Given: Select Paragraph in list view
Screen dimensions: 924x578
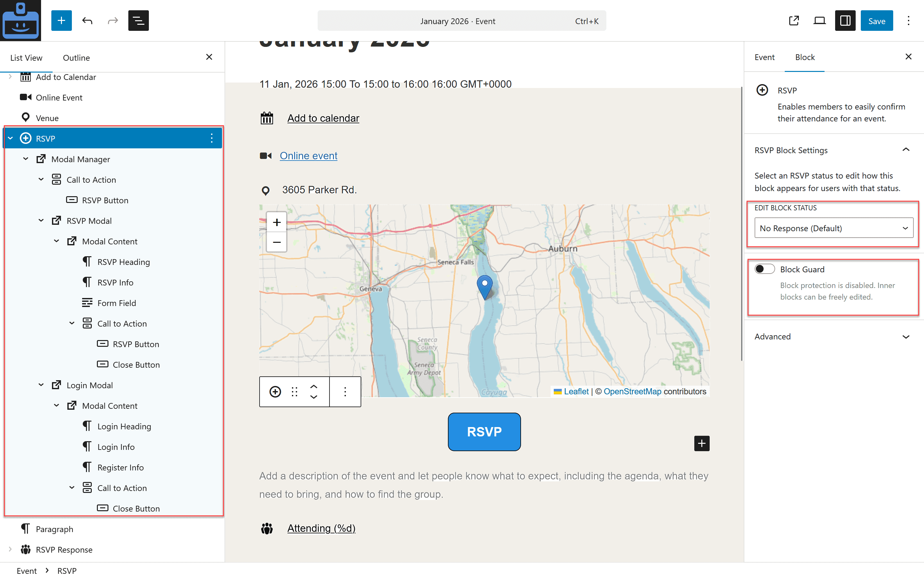Looking at the screenshot, I should click(113, 529).
